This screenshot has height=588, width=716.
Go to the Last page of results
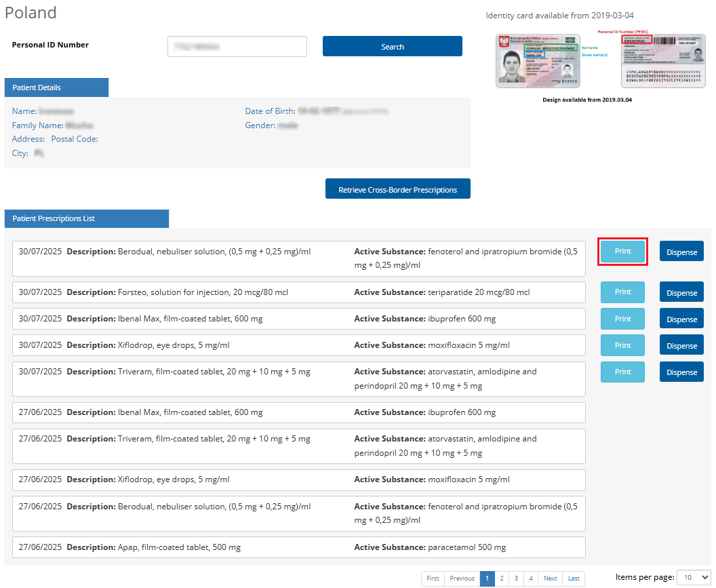[574, 579]
